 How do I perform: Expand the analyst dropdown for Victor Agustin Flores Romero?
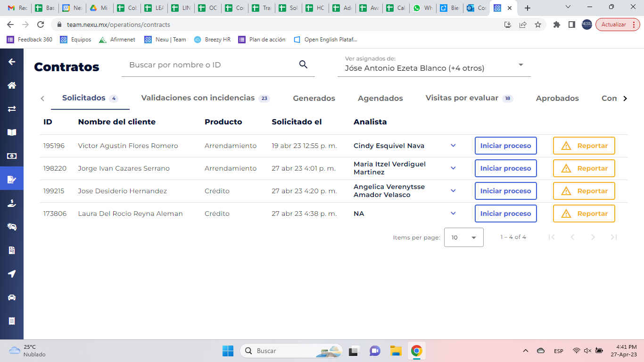pyautogui.click(x=453, y=146)
